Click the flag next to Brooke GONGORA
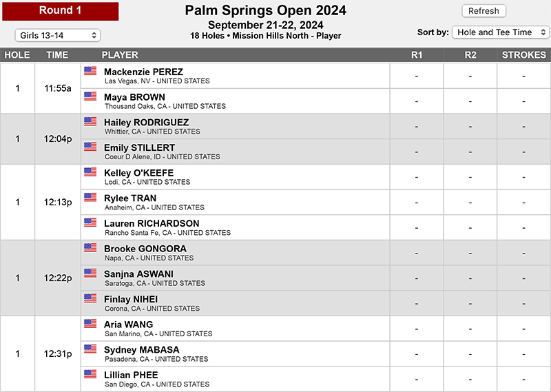 click(x=90, y=247)
